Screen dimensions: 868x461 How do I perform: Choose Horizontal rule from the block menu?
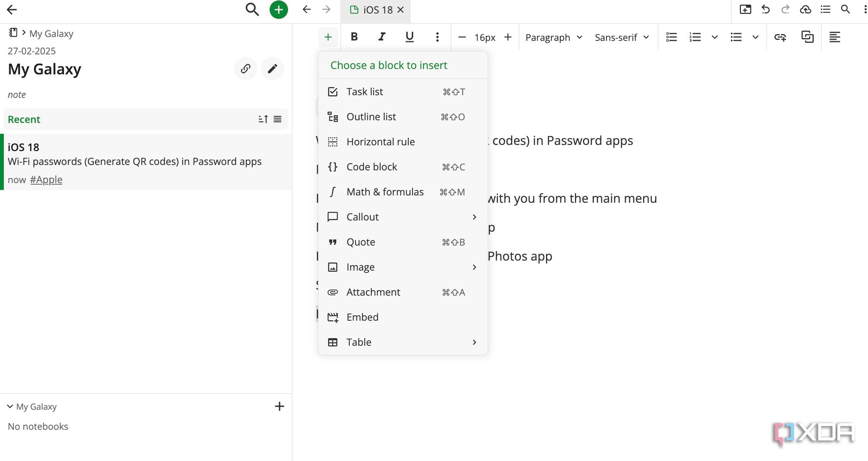[403, 142]
